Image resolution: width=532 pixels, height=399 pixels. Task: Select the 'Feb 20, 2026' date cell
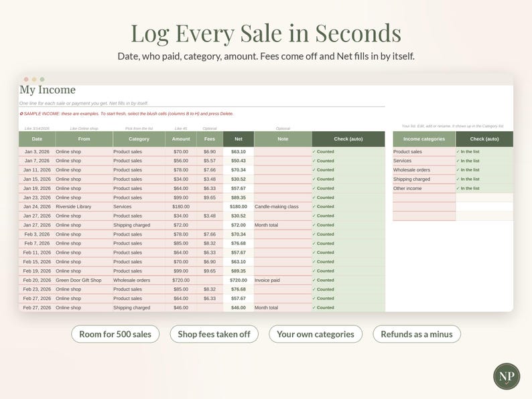pos(37,280)
